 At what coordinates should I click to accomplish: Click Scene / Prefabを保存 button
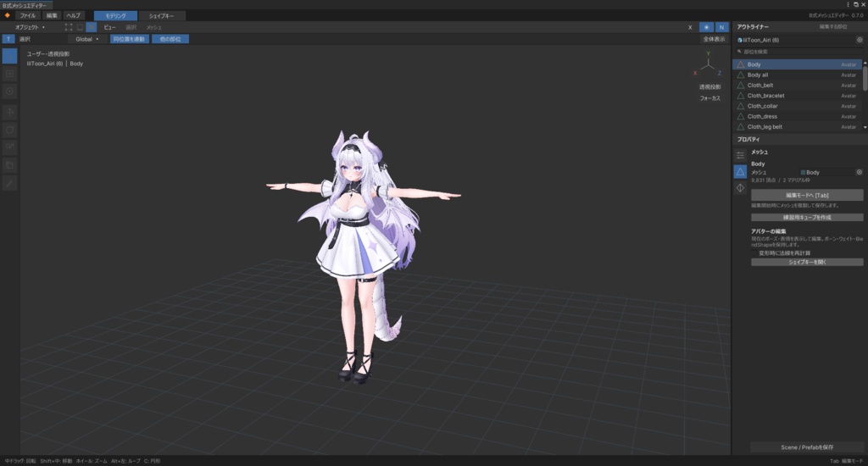point(807,447)
